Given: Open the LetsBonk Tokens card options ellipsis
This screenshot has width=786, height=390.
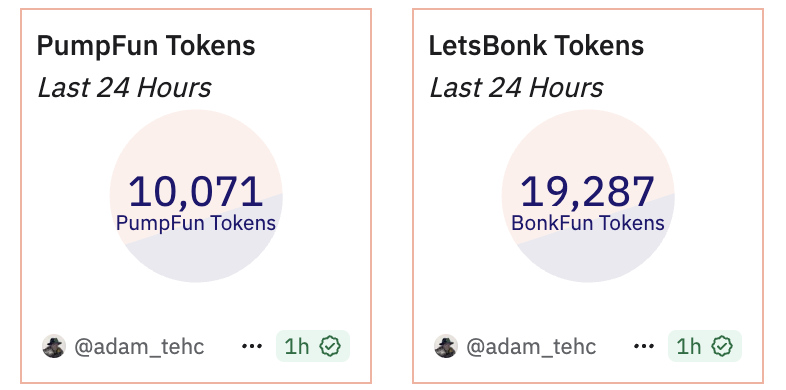Looking at the screenshot, I should pos(644,346).
